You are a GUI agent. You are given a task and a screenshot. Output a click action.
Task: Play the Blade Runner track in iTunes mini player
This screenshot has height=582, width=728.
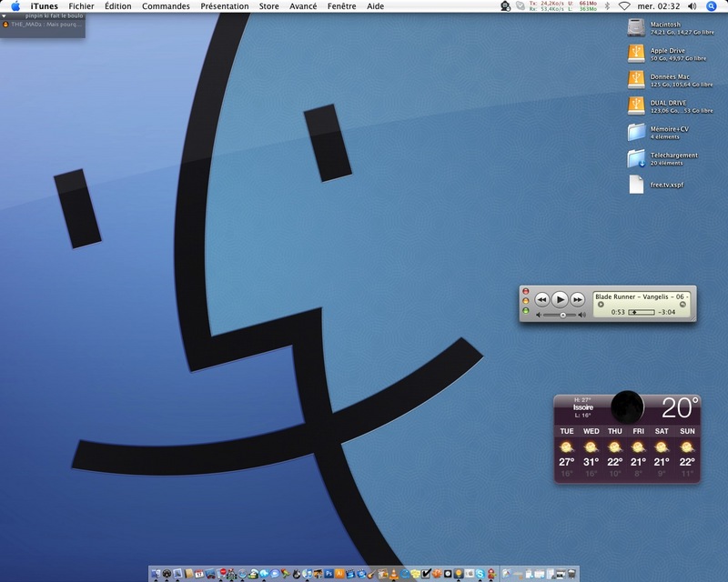pyautogui.click(x=561, y=300)
